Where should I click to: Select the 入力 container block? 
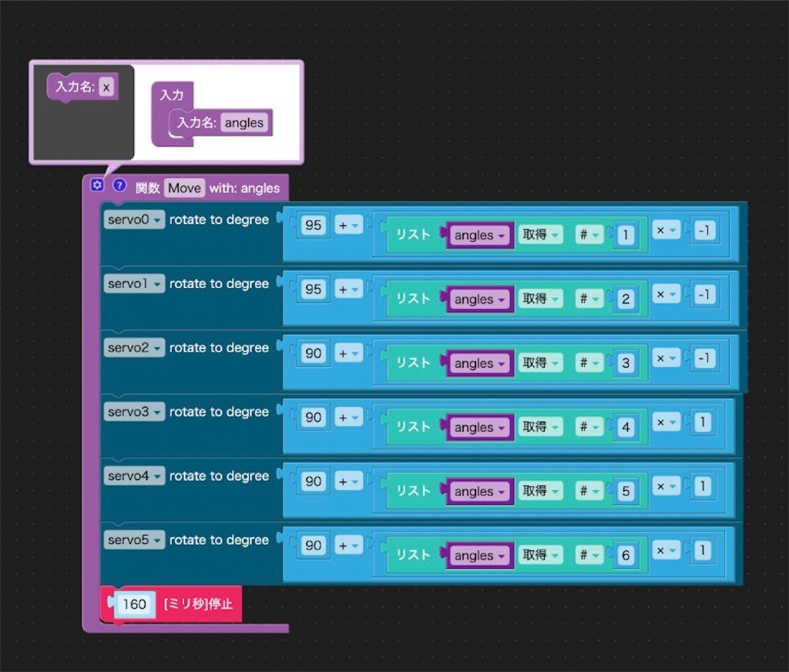click(x=172, y=95)
